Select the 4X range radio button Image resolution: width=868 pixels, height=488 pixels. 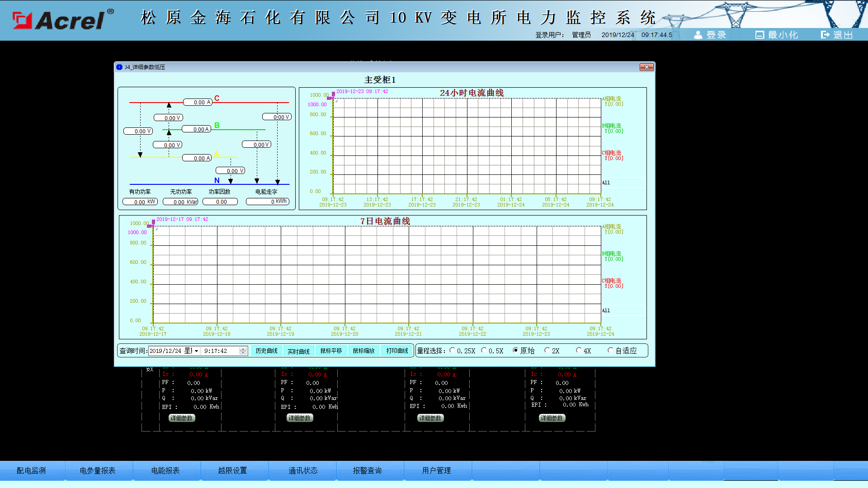click(579, 350)
